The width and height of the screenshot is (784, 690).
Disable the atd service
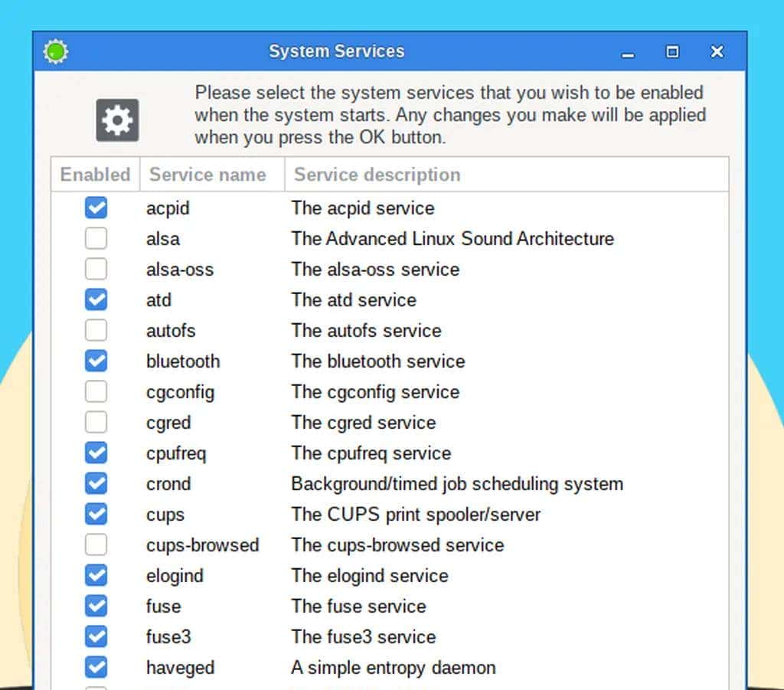click(96, 299)
